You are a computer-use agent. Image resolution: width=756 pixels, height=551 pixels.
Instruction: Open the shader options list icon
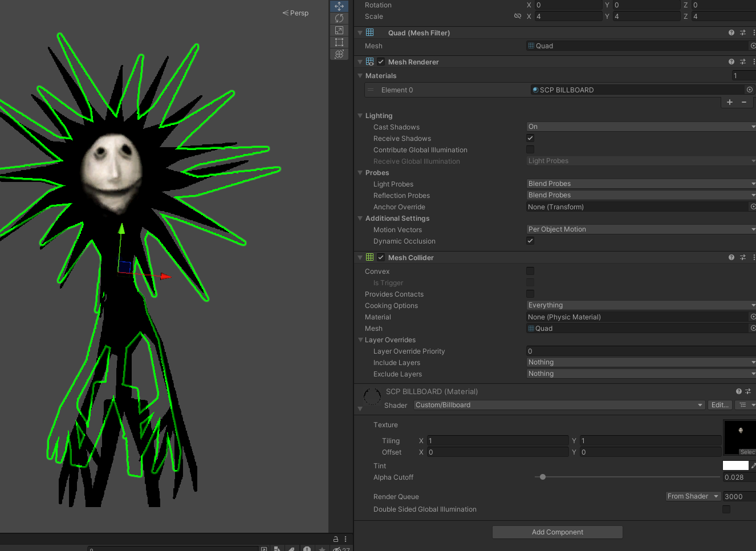pyautogui.click(x=743, y=404)
